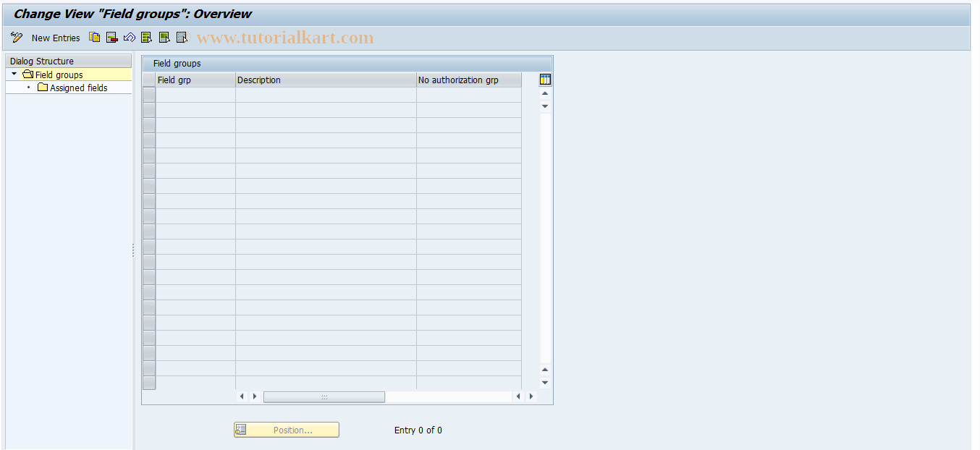Click the Select All icon
The height and width of the screenshot is (450, 980).
[x=147, y=38]
